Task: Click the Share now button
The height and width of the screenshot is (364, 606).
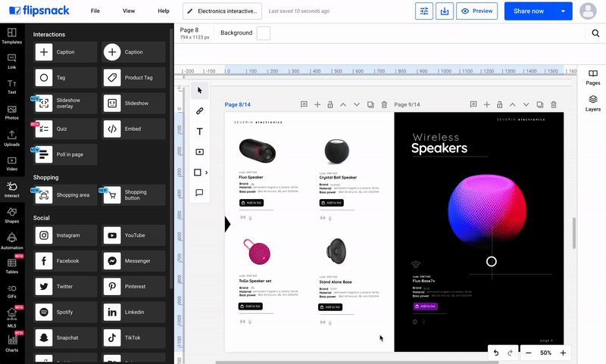Action: point(529,11)
